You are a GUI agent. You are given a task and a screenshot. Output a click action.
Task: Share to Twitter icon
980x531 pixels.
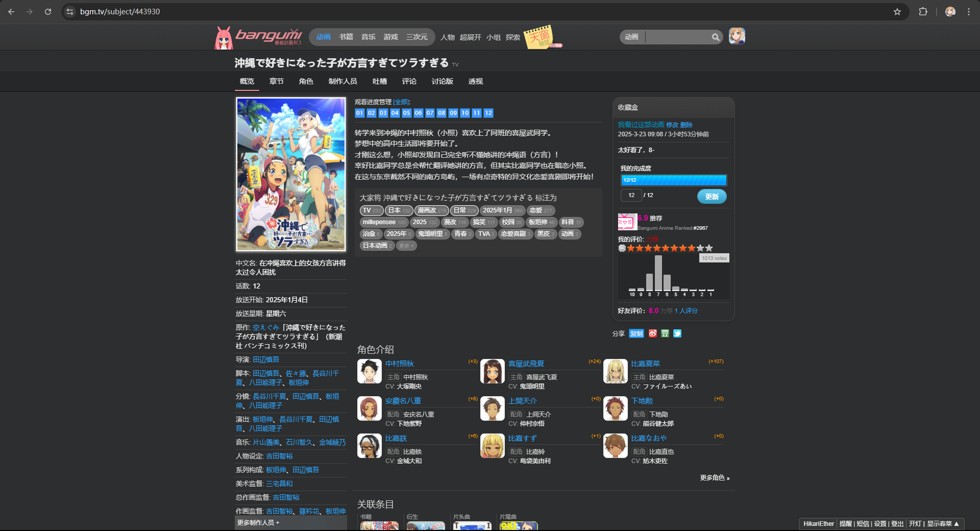click(677, 333)
